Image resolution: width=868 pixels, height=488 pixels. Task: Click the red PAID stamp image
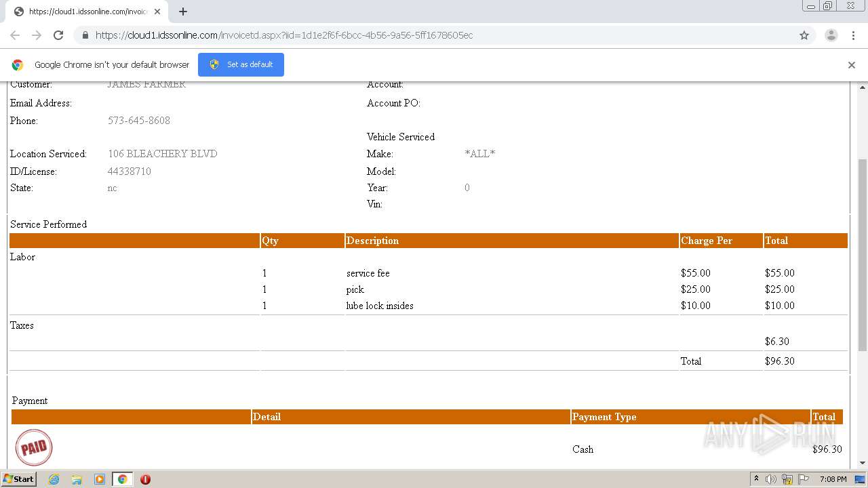pyautogui.click(x=33, y=447)
